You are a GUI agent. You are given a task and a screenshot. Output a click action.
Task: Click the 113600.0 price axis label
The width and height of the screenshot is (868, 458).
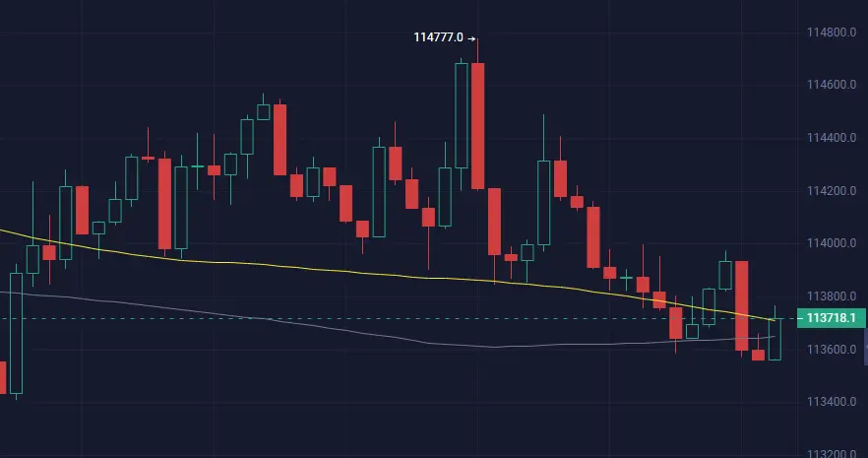click(832, 350)
